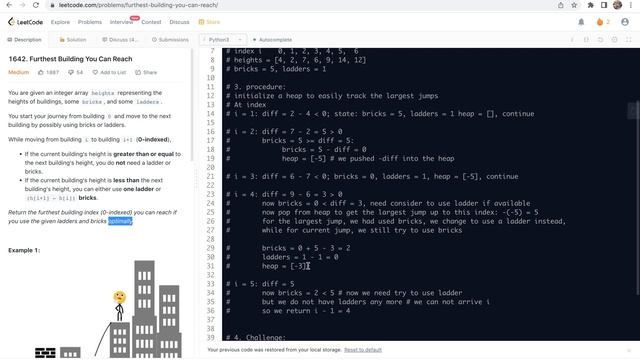Open the Python3 language dropdown
640x360 pixels.
(x=223, y=40)
